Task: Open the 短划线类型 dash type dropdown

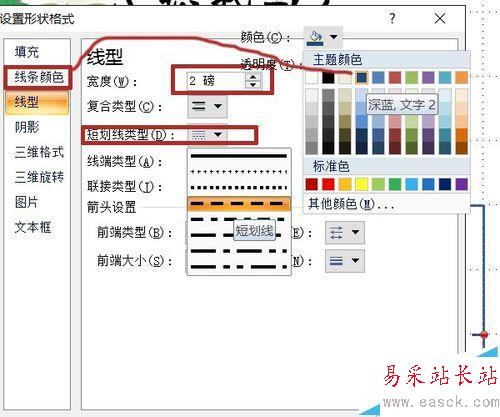Action: (207, 135)
